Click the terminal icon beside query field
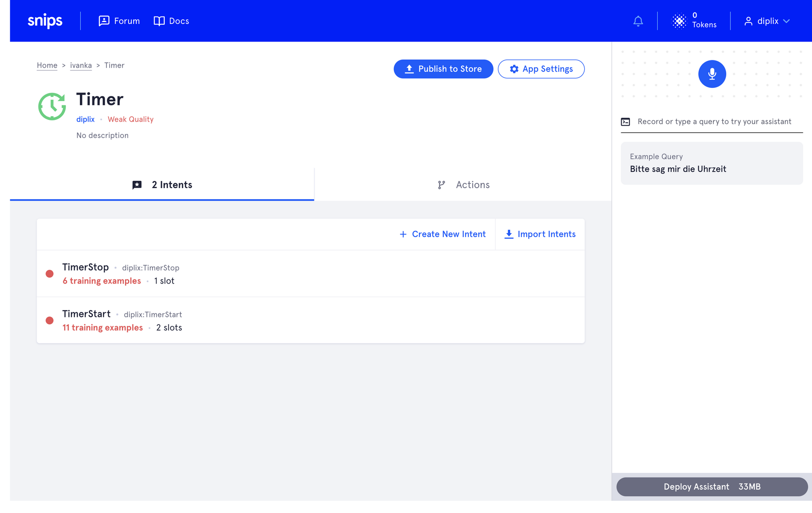Image resolution: width=812 pixels, height=513 pixels. [625, 122]
